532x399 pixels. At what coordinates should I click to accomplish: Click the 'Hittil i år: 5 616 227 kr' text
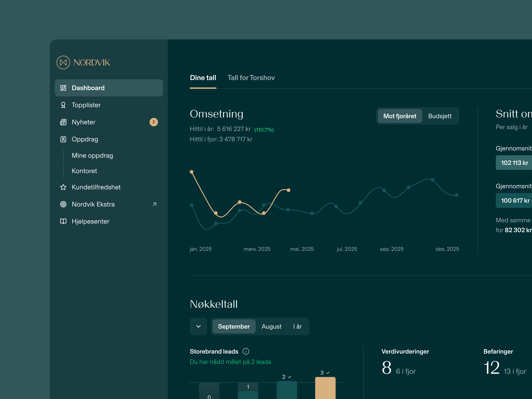(x=220, y=129)
